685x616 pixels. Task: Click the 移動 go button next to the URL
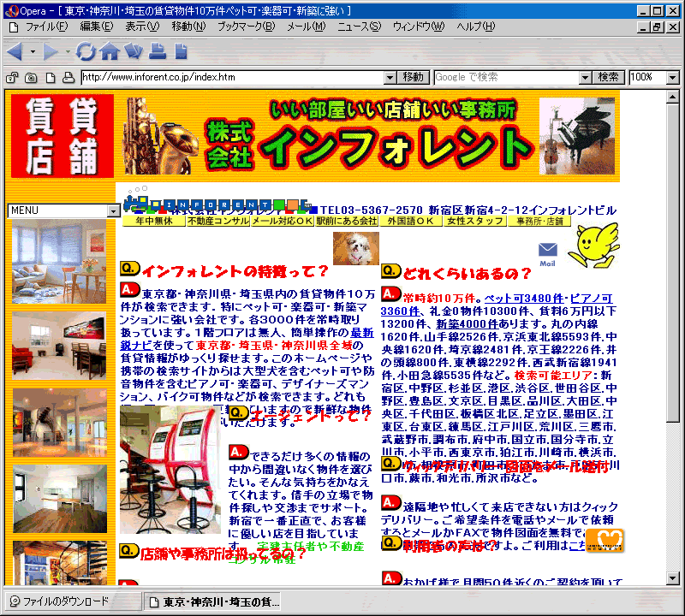414,78
